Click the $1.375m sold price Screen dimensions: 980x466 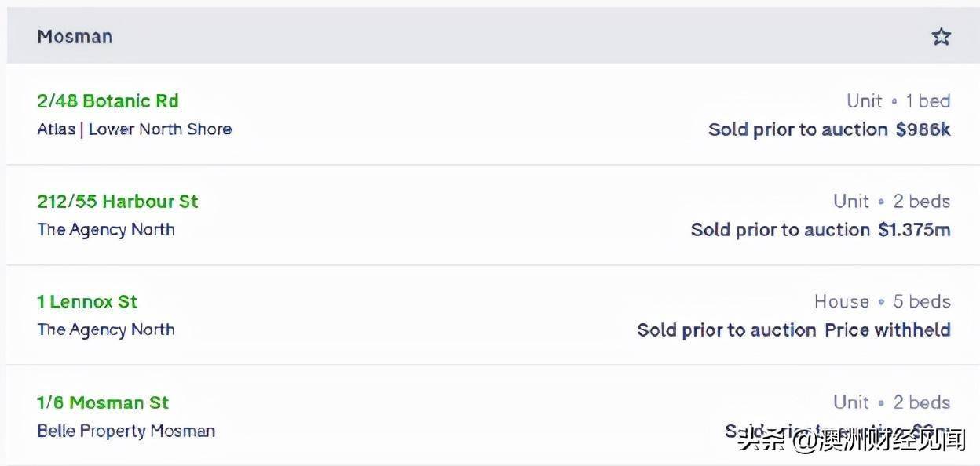coord(914,230)
